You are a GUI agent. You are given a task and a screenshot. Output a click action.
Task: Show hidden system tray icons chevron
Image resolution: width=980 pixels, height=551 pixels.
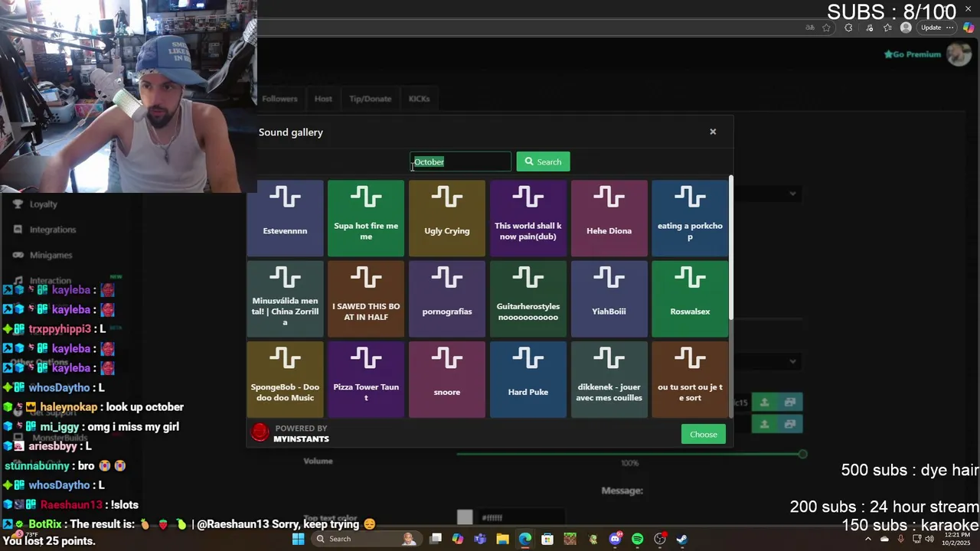[868, 539]
